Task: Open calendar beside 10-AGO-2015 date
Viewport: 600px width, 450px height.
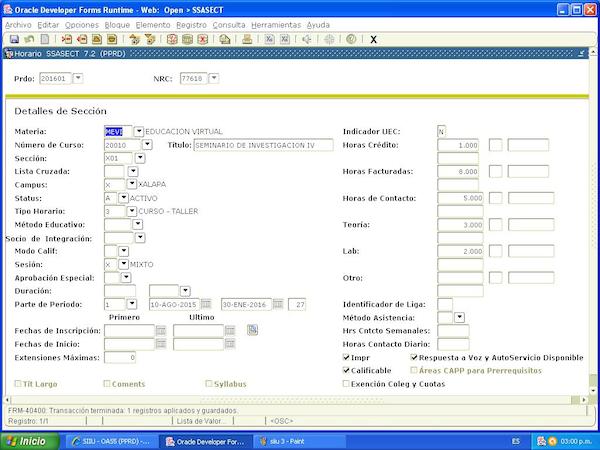Action: [205, 304]
